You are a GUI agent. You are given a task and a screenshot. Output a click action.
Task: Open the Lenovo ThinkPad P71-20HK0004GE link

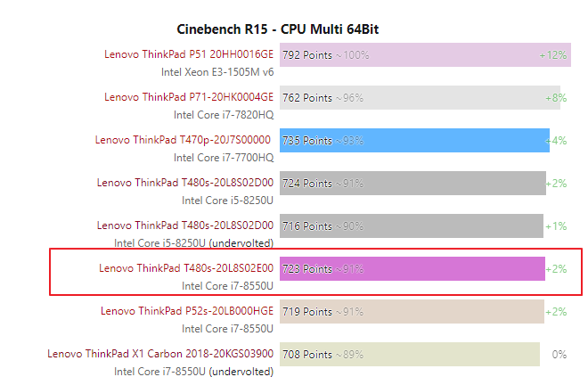189,97
